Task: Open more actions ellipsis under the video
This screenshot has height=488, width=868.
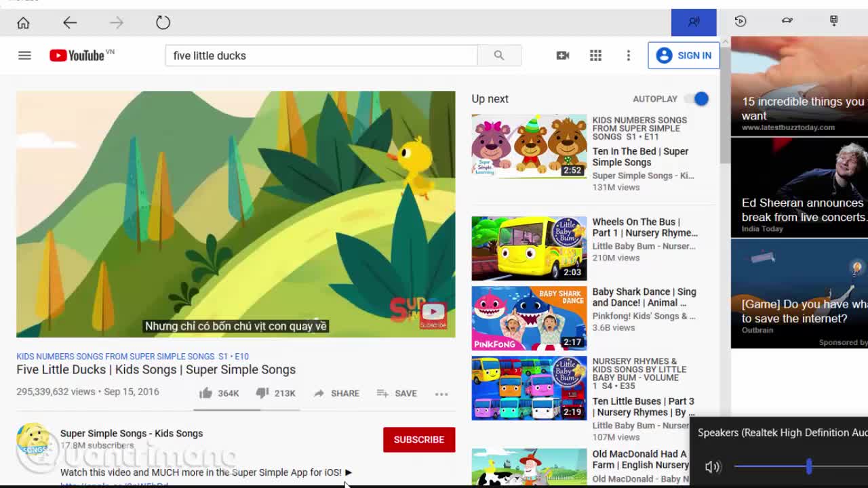Action: (441, 394)
